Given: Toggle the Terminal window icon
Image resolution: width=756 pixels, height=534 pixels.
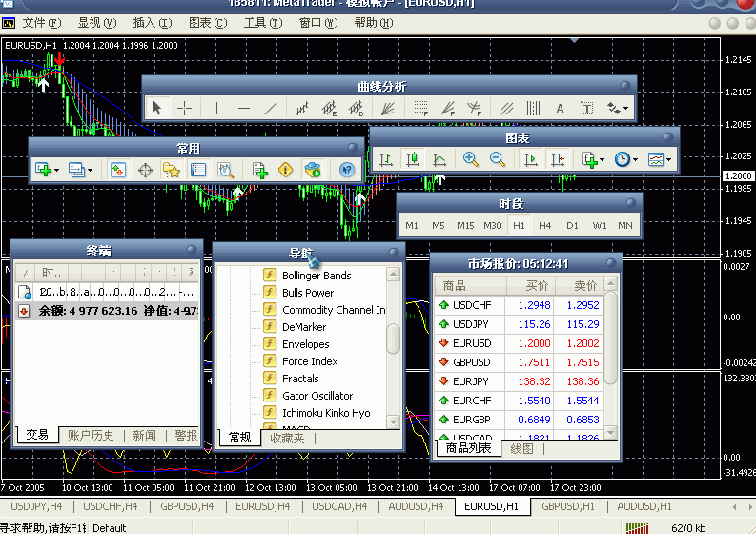Looking at the screenshot, I should 198,170.
